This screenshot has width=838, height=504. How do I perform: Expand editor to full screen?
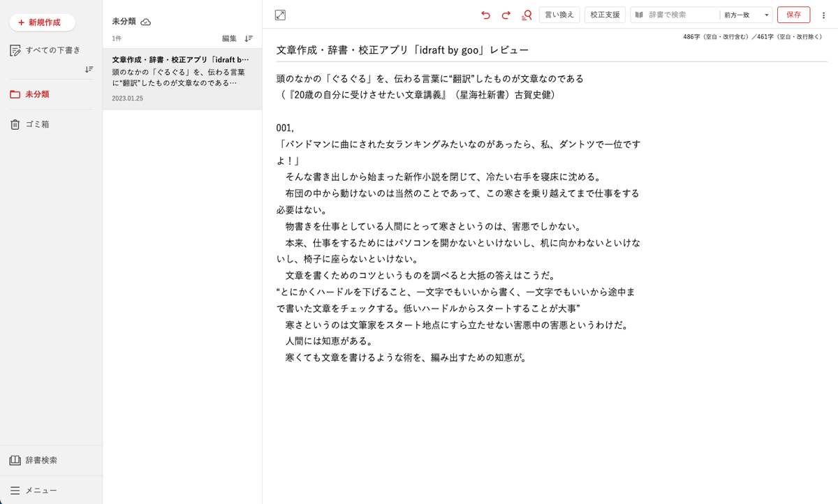280,15
